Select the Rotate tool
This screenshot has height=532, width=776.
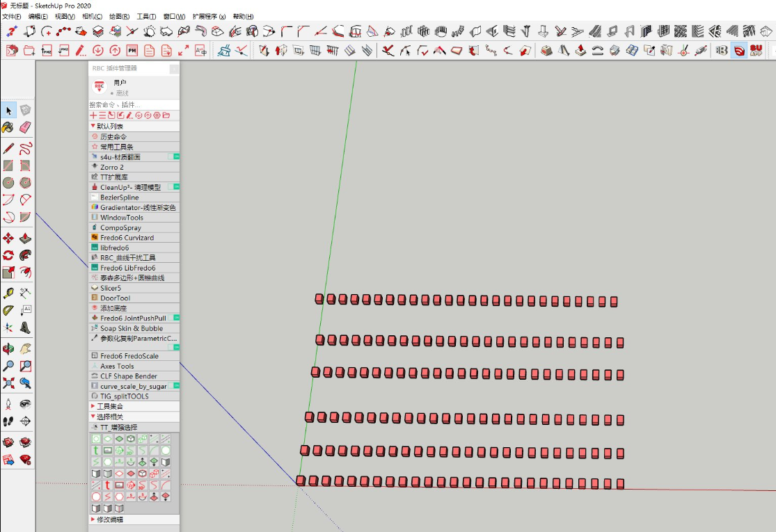[8, 255]
